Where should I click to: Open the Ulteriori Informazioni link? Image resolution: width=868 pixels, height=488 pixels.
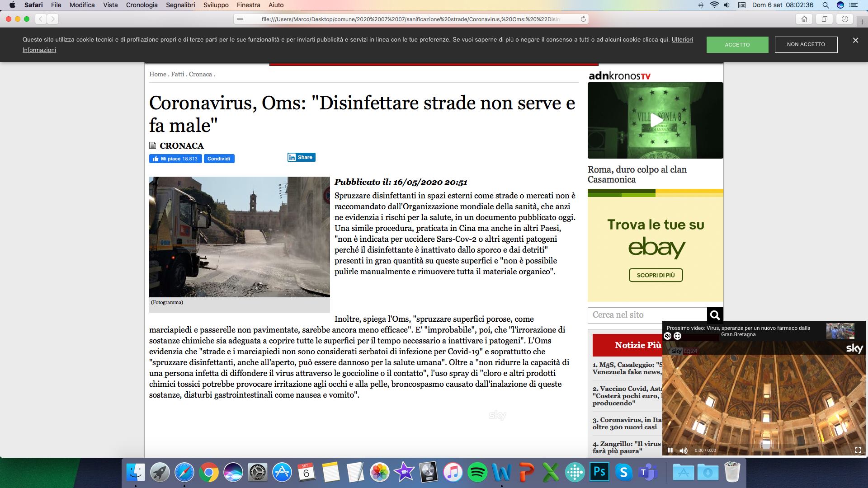[682, 40]
